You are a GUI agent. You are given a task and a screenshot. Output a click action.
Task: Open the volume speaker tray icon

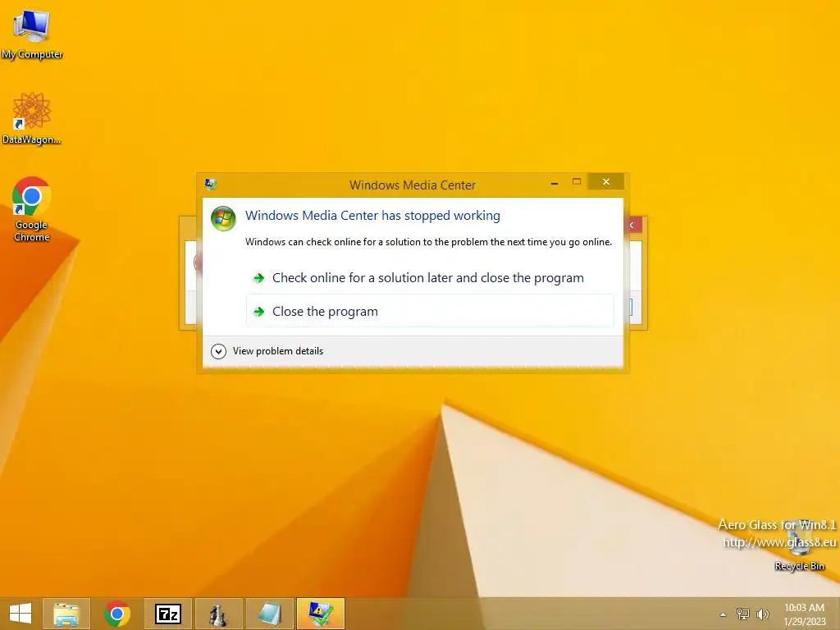[x=762, y=614]
